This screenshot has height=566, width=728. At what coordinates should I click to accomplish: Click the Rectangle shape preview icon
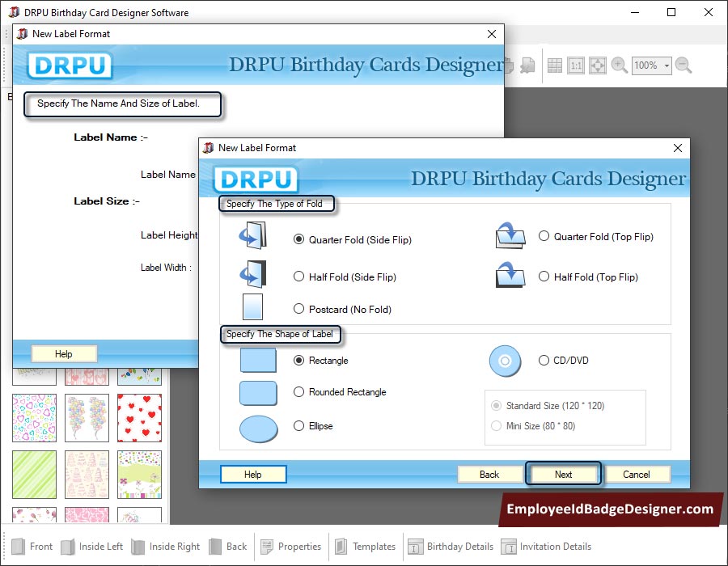pyautogui.click(x=258, y=360)
